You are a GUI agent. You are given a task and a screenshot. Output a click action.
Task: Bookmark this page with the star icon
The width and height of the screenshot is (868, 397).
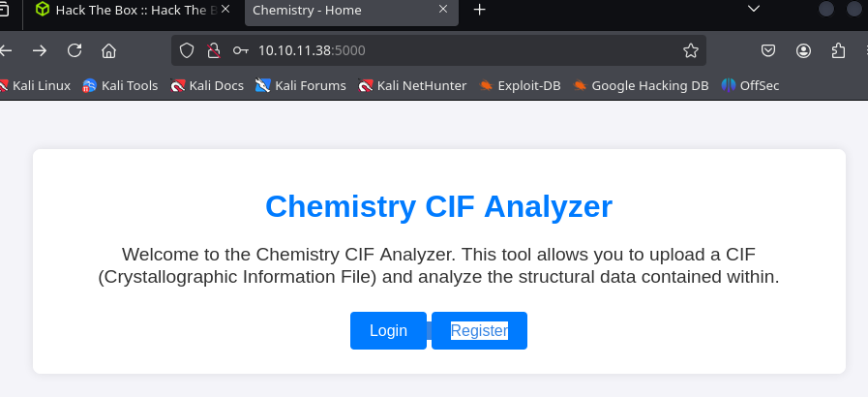pyautogui.click(x=690, y=50)
